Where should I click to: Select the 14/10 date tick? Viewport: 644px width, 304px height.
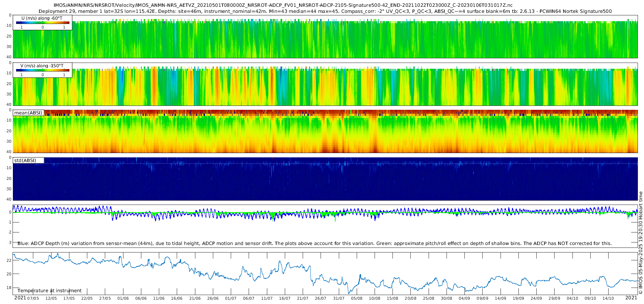(608, 299)
